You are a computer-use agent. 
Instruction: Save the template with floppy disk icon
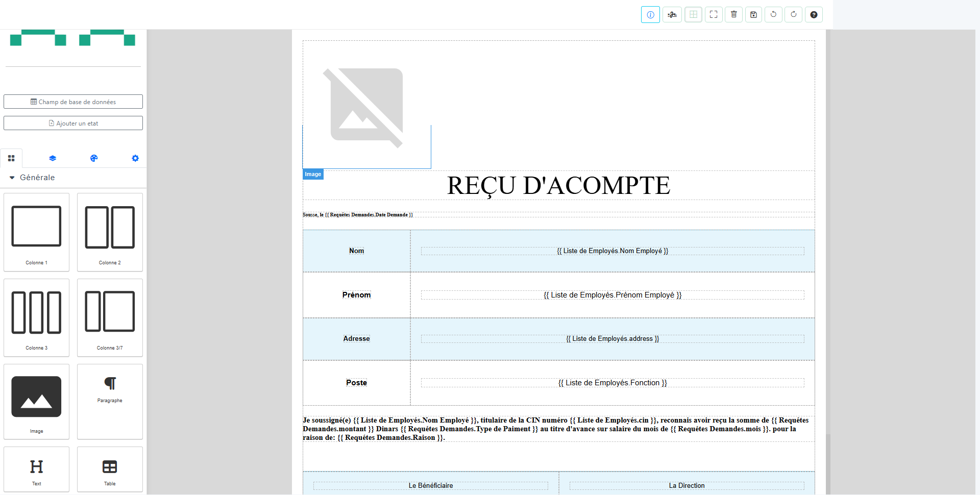pyautogui.click(x=753, y=15)
